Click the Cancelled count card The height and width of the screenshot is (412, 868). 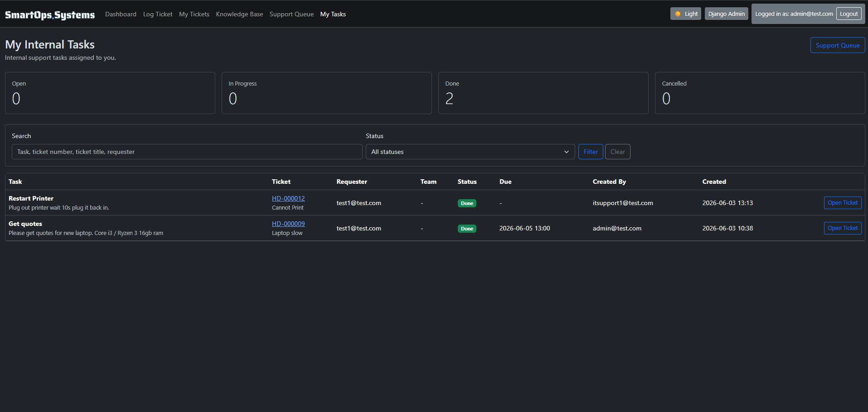click(x=760, y=93)
